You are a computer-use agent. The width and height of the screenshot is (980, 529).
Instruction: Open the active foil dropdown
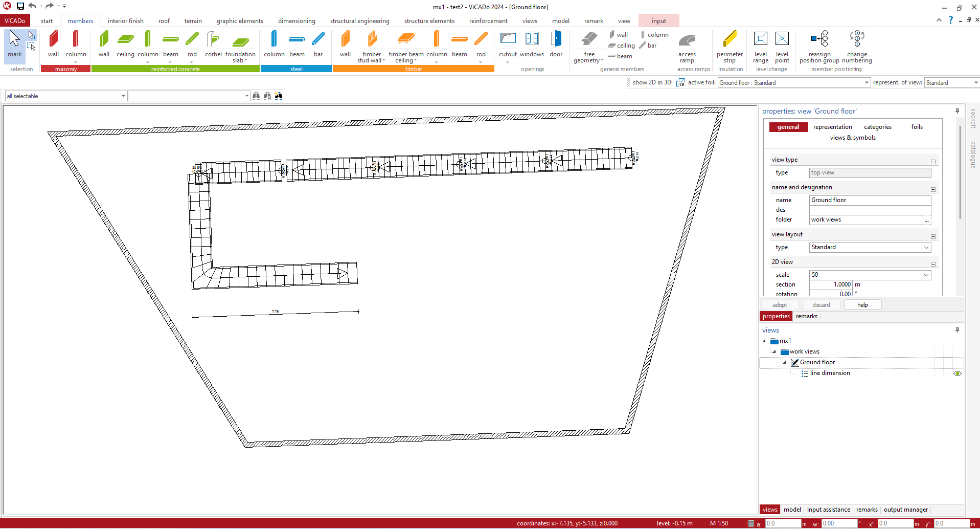click(867, 82)
